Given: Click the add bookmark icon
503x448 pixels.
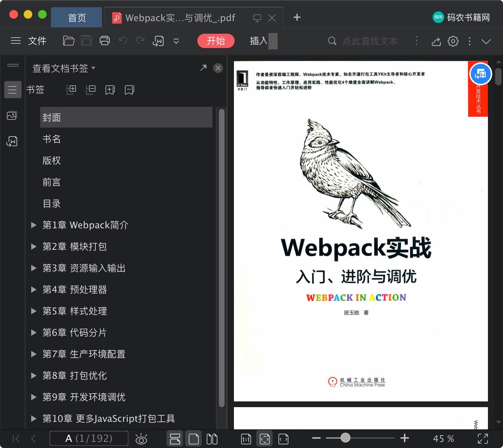Looking at the screenshot, I should point(110,90).
